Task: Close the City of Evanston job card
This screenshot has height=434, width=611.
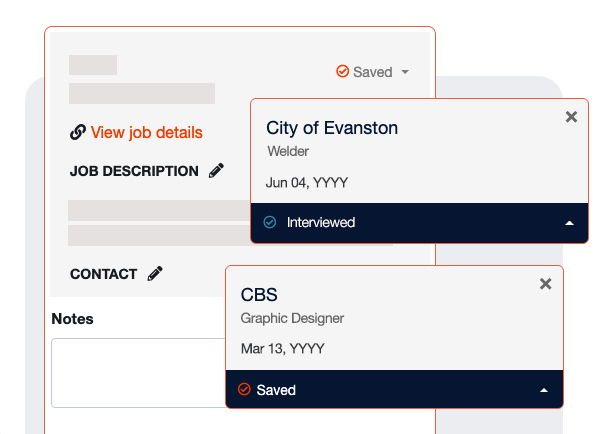Action: (x=571, y=117)
